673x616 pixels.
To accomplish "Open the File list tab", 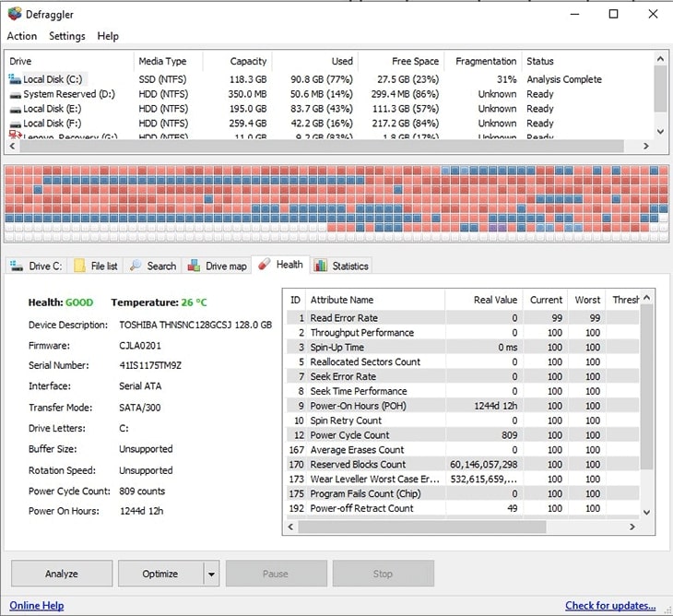I will (x=96, y=267).
